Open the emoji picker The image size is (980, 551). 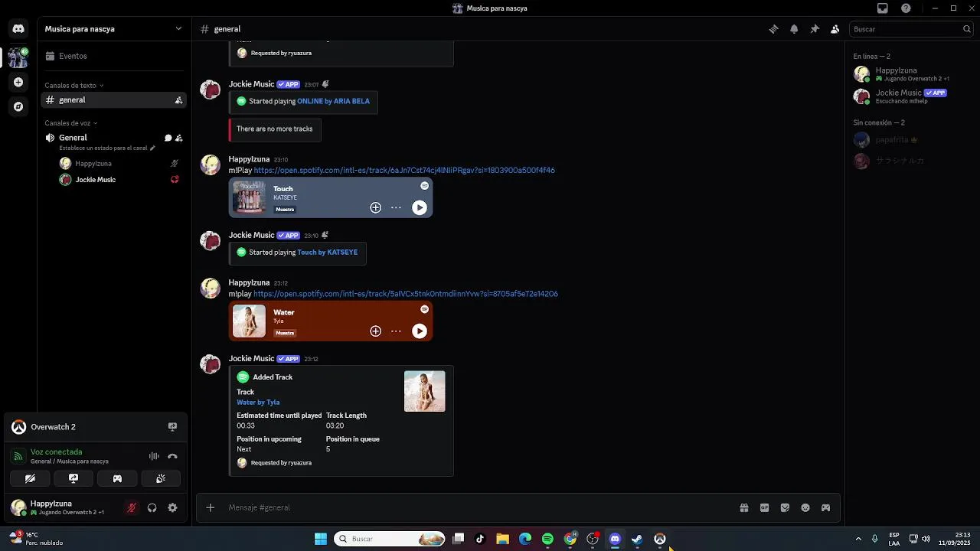click(805, 507)
